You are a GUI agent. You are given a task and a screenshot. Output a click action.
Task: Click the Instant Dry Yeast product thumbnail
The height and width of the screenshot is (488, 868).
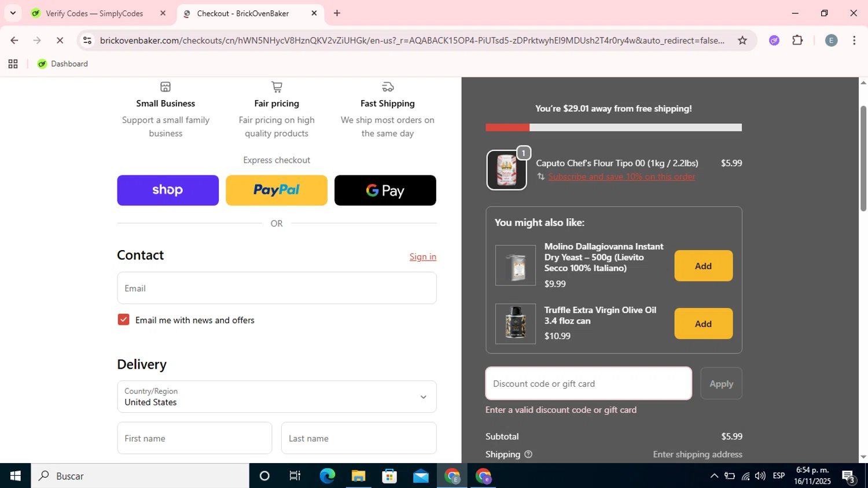pyautogui.click(x=515, y=266)
